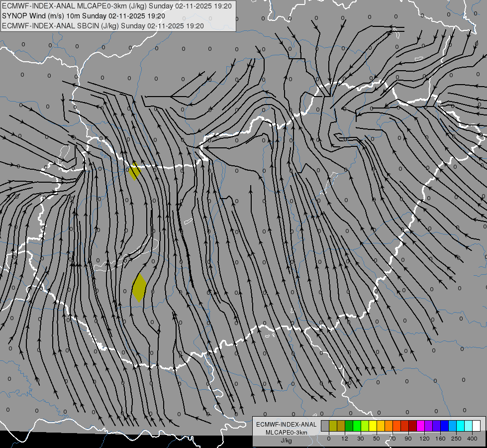This screenshot has width=487, height=448.
Task: Click the legend value label 30
Action: pos(361,439)
